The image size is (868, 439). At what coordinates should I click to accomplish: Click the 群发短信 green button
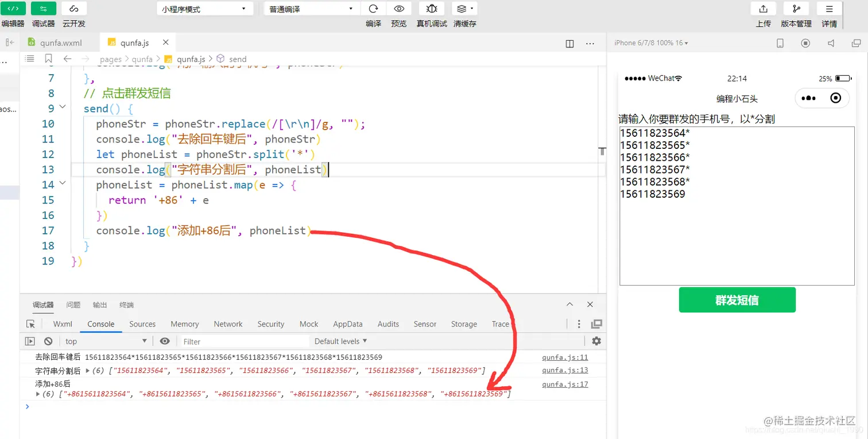click(737, 300)
